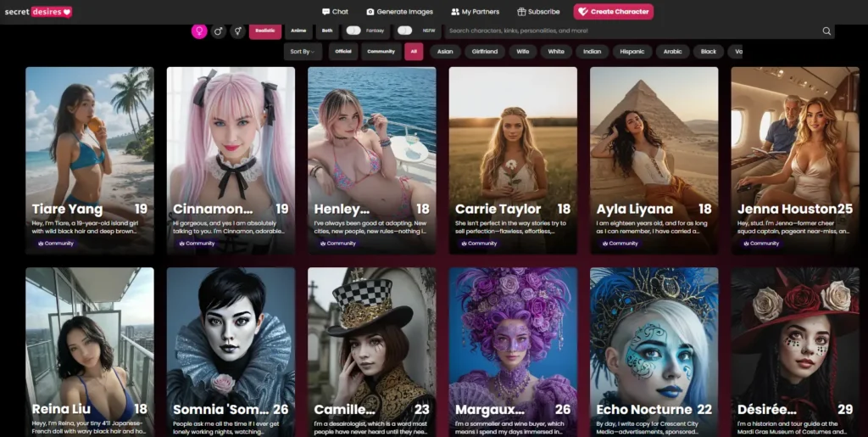The image size is (868, 437).
Task: Select the Black tag chip
Action: [709, 52]
